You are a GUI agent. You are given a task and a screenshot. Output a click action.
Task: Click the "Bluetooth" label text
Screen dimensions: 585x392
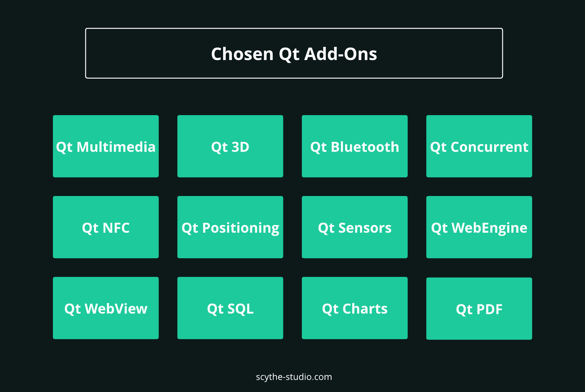[x=365, y=147]
